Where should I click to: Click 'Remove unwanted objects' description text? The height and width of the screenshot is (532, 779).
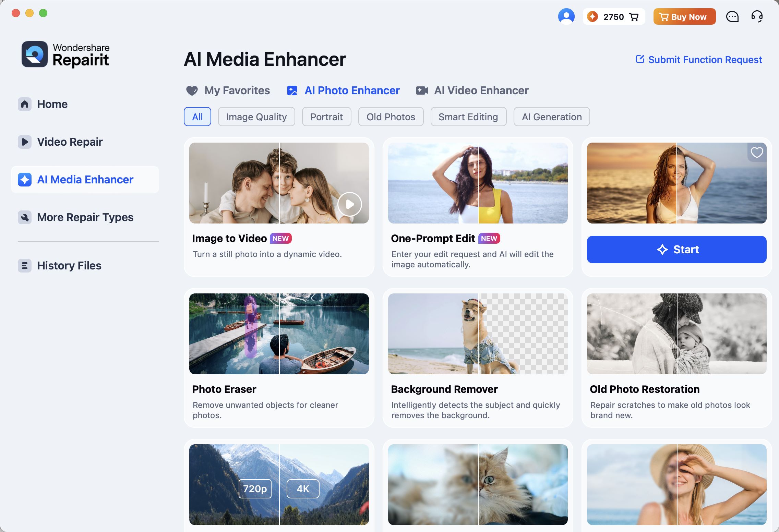pyautogui.click(x=265, y=410)
